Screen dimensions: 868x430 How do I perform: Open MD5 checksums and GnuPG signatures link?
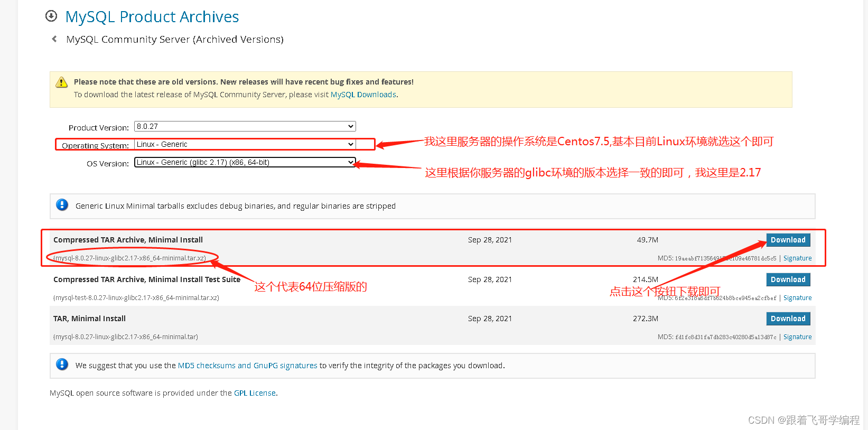(x=248, y=366)
